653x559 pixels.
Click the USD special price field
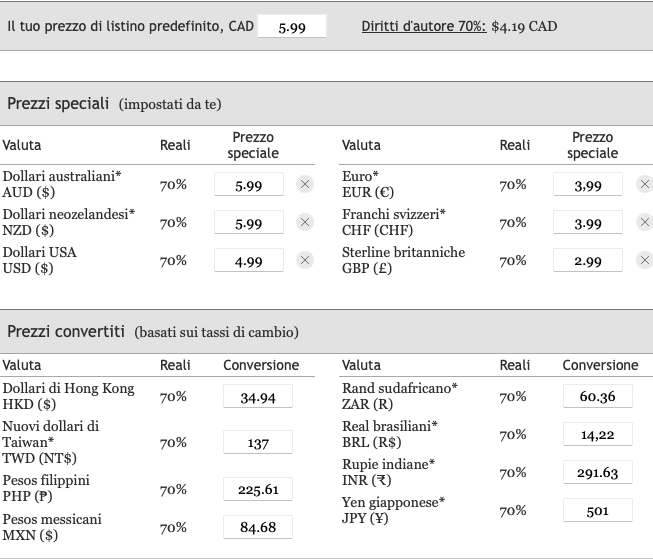click(248, 261)
